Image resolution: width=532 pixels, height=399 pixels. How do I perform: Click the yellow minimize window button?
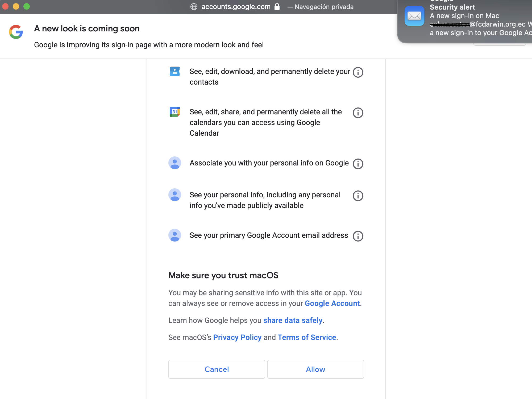[x=16, y=6]
